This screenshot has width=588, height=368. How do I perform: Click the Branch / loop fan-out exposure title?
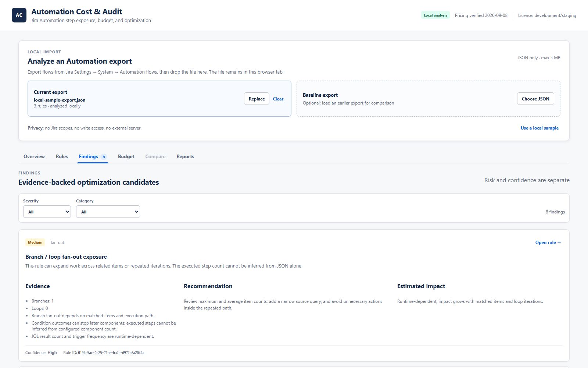coord(66,257)
